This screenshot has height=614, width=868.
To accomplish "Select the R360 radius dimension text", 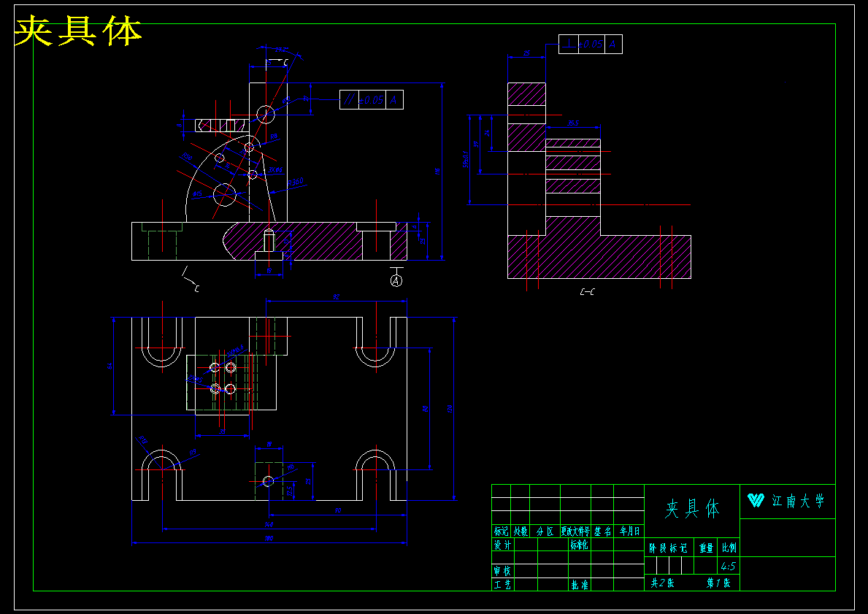I will point(296,182).
